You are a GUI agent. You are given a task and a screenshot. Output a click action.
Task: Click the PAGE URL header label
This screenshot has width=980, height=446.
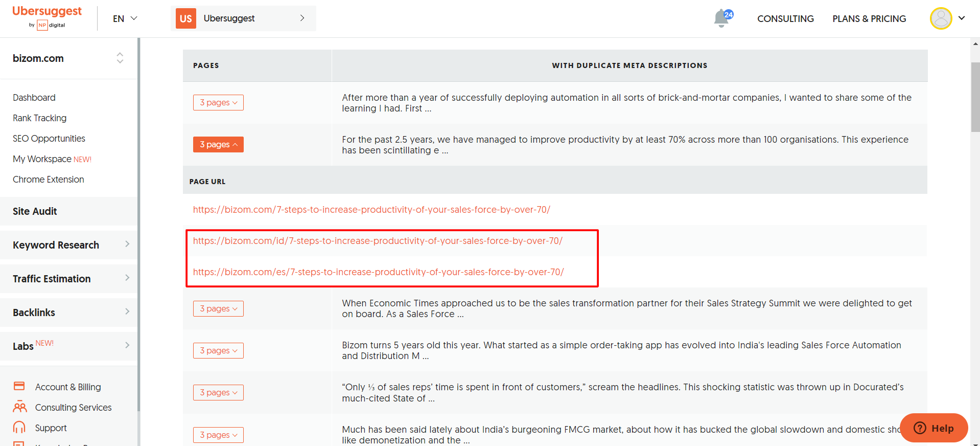pyautogui.click(x=207, y=182)
